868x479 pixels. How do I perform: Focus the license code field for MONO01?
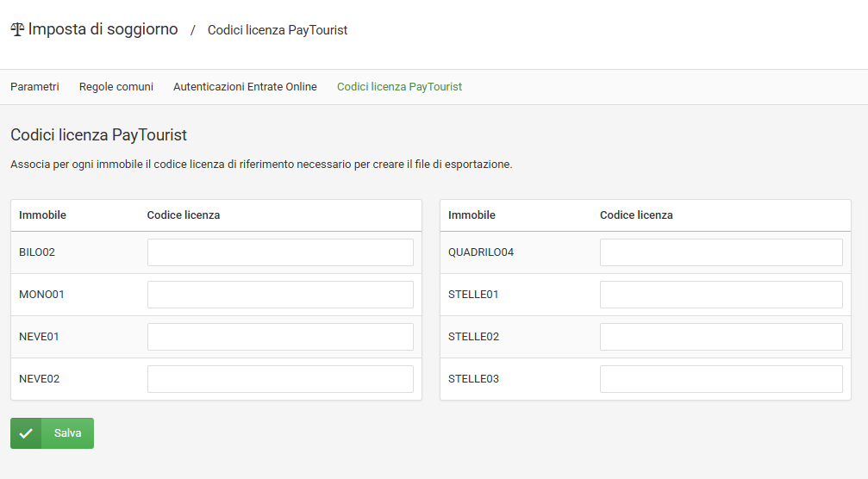(280, 295)
